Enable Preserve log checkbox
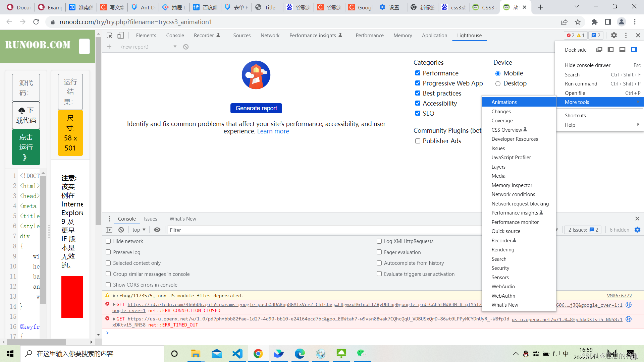Screen dimensions: 644x362 point(108,252)
